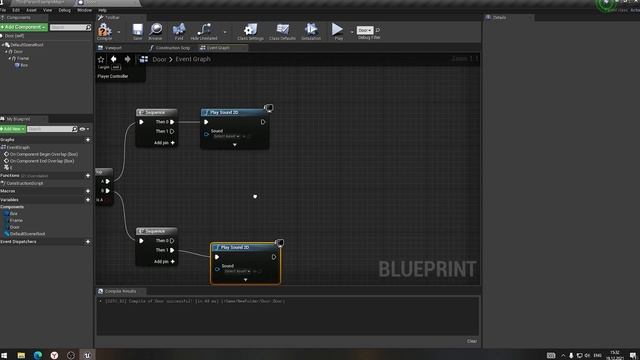The width and height of the screenshot is (640, 360).
Task: Add an Event Dispatcher with its plus icon
Action: click(x=88, y=242)
